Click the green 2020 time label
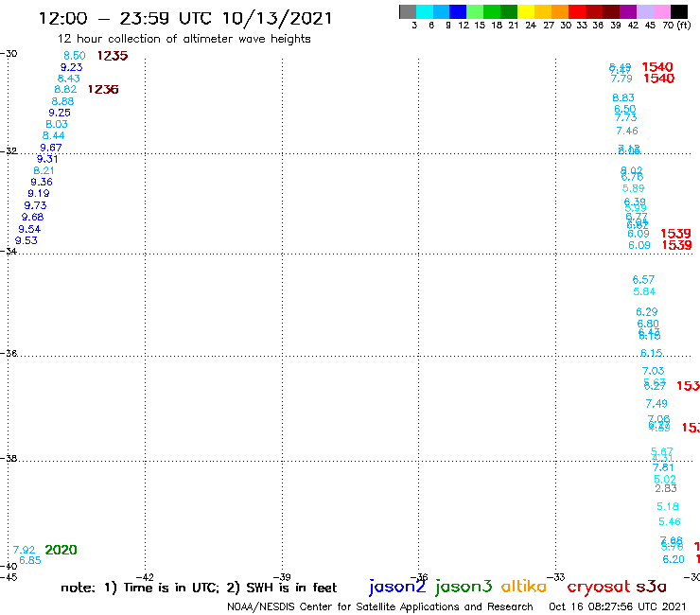Screen dimensions: 700x615 61,550
